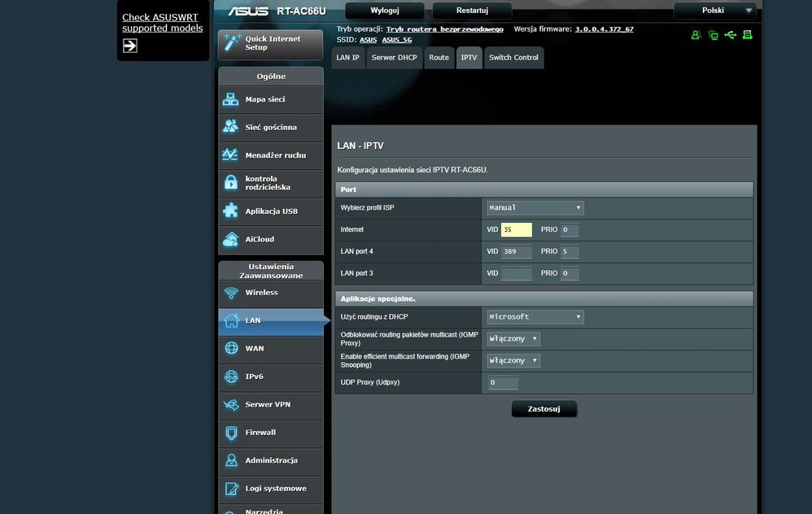Open the AiCloud section
The width and height of the screenshot is (812, 514).
click(270, 240)
